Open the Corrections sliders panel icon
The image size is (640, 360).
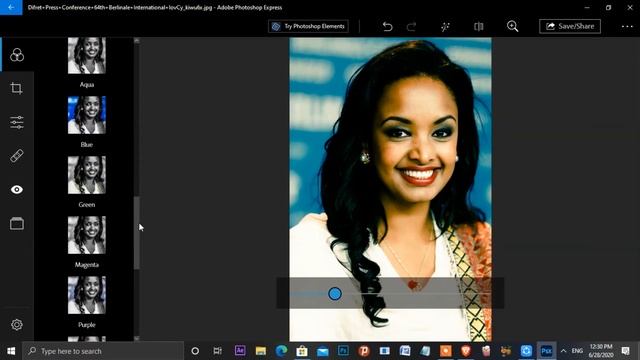[x=17, y=122]
